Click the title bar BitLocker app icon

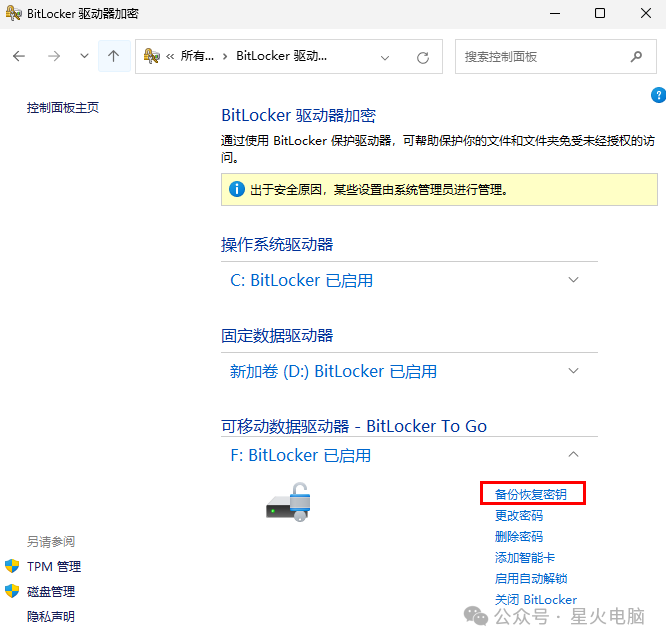14,13
